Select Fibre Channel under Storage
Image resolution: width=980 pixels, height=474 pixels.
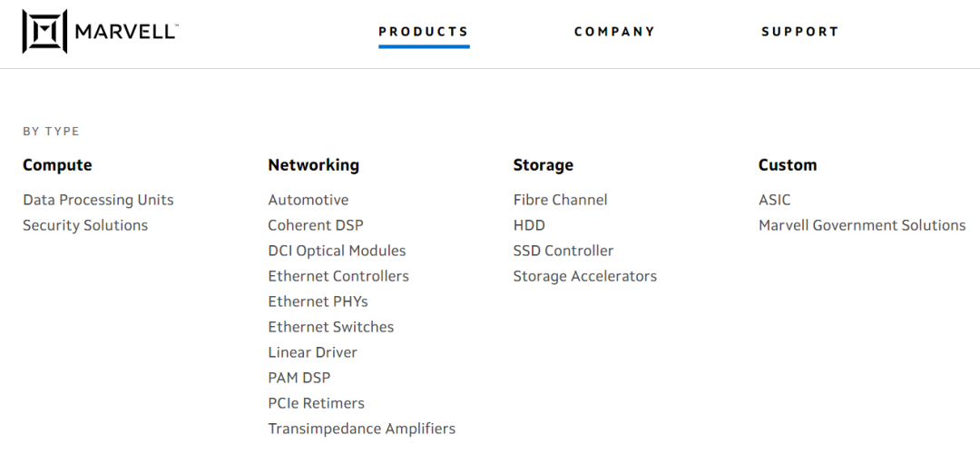click(x=560, y=200)
